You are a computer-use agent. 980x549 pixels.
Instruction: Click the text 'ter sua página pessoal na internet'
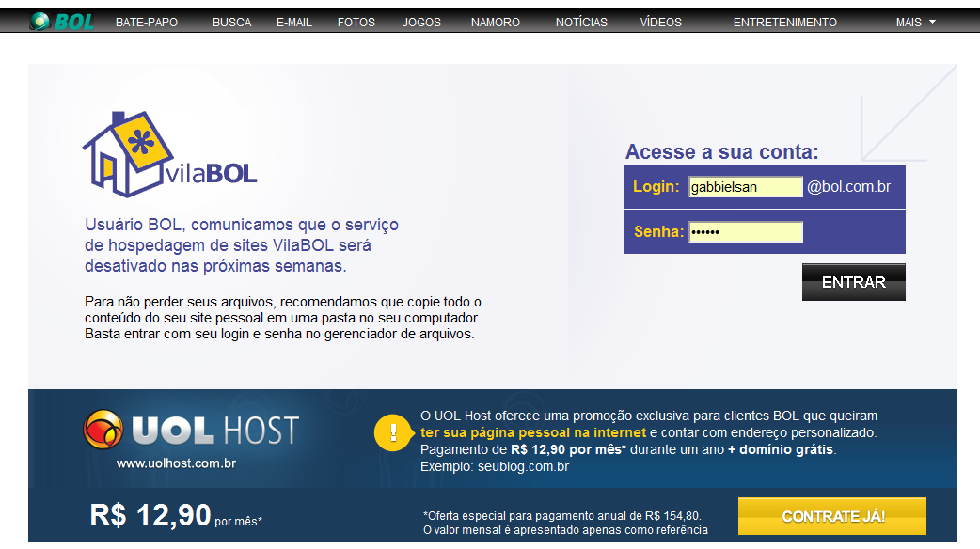(533, 432)
